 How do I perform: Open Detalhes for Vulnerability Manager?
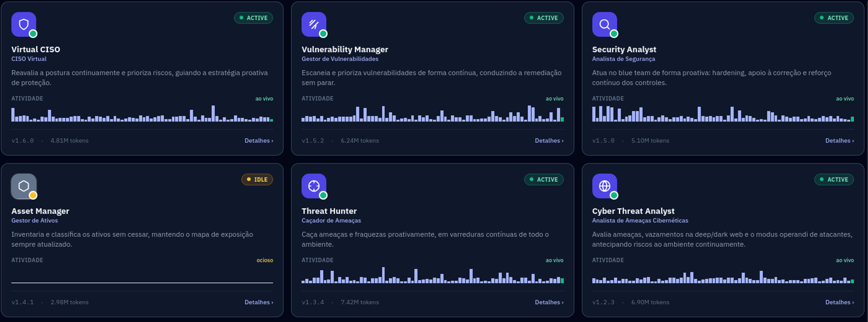549,141
